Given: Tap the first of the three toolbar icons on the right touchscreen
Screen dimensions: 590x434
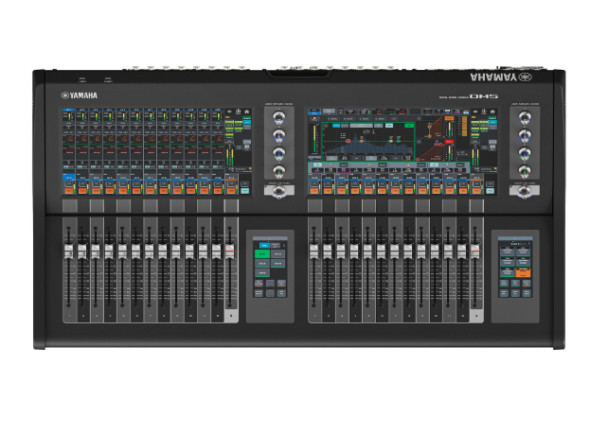Looking at the screenshot, I should point(475,112).
